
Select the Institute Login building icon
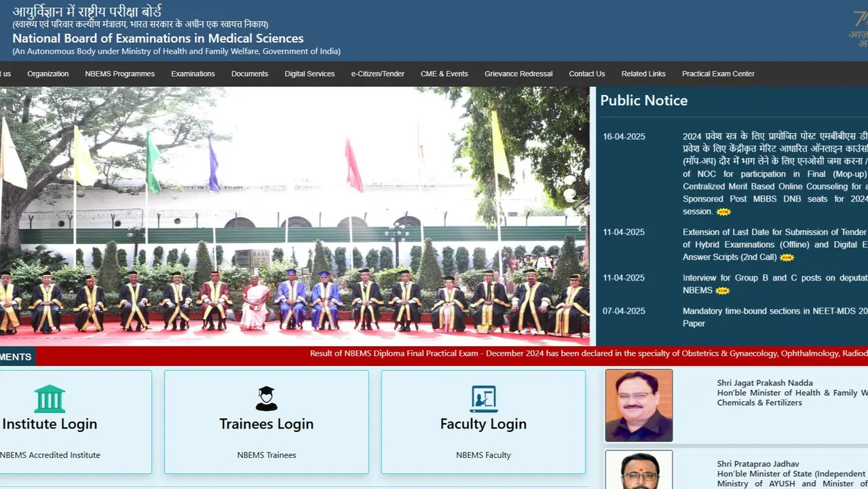(x=50, y=397)
